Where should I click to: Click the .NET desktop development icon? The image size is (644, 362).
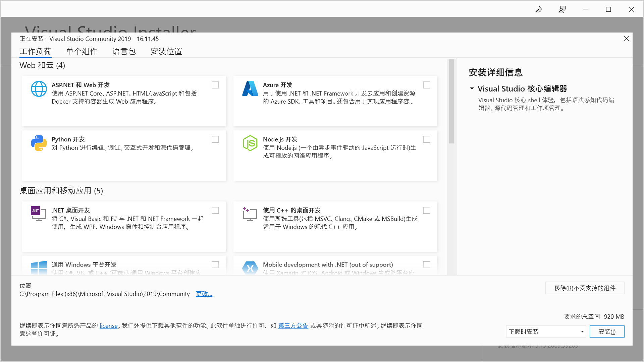38,214
